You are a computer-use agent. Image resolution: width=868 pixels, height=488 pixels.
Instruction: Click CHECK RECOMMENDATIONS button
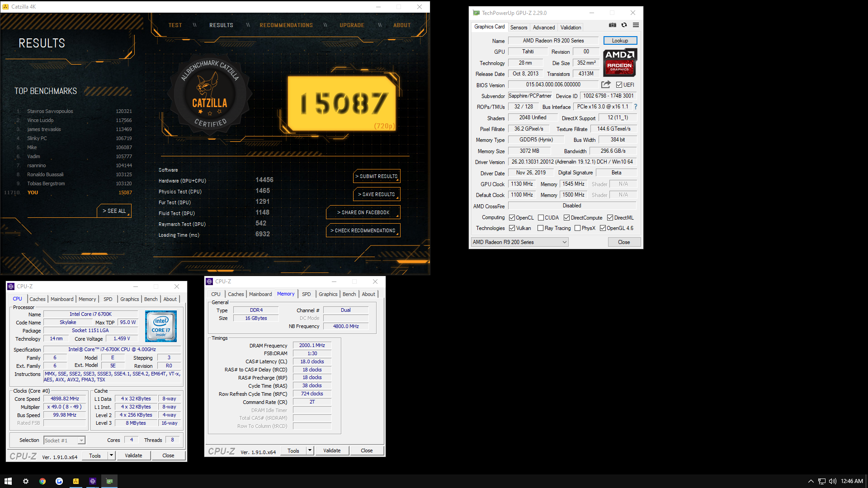click(x=363, y=230)
